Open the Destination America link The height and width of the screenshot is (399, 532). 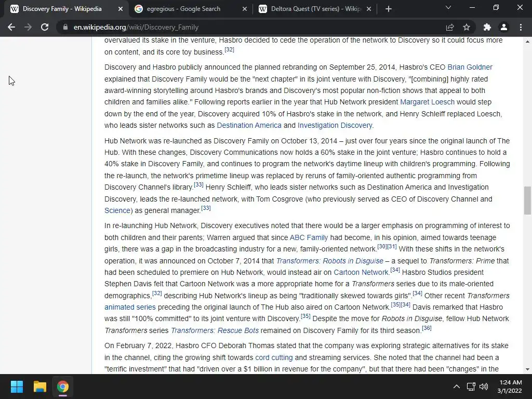249,125
